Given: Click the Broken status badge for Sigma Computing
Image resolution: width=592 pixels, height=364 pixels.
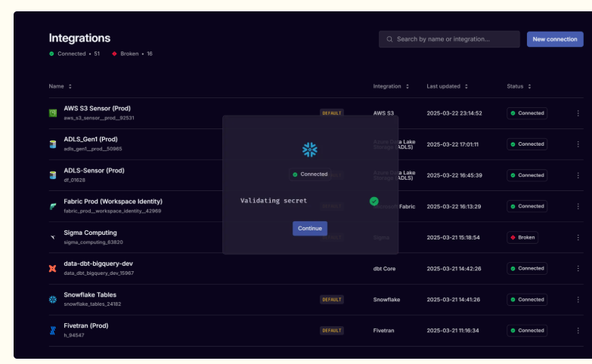Looking at the screenshot, I should (522, 238).
